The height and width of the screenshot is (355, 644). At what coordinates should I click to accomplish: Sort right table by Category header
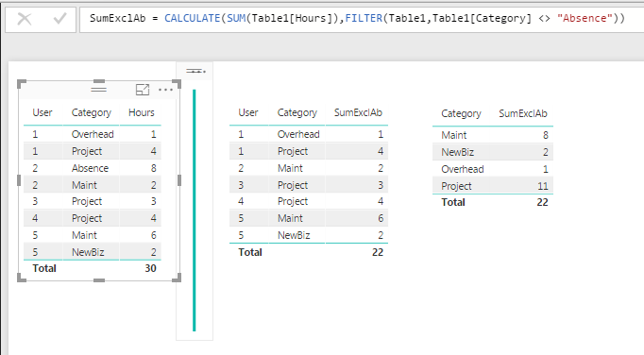click(x=461, y=114)
